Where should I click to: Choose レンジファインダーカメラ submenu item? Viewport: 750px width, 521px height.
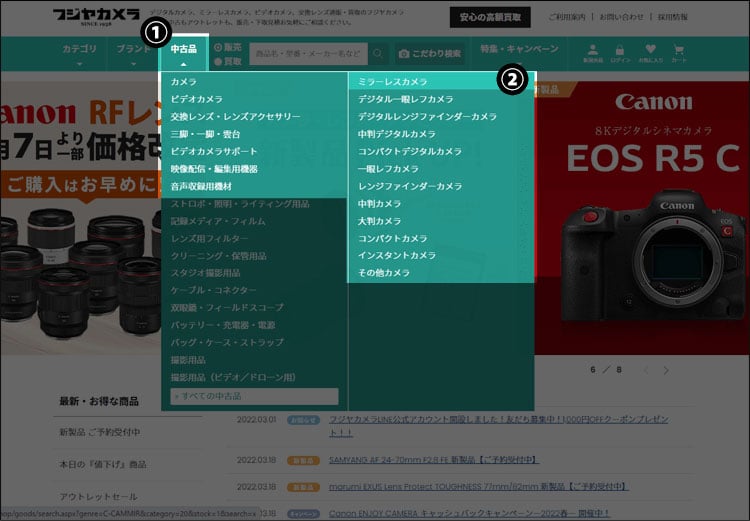[x=410, y=186]
